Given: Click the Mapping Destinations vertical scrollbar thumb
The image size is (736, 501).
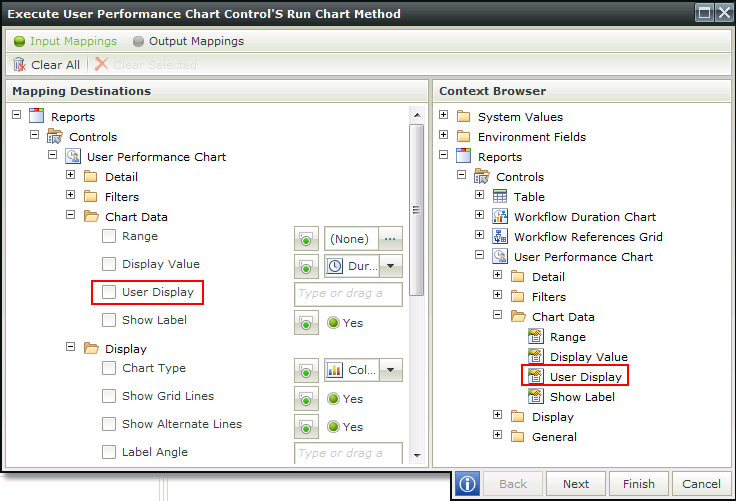Looking at the screenshot, I should [416, 210].
